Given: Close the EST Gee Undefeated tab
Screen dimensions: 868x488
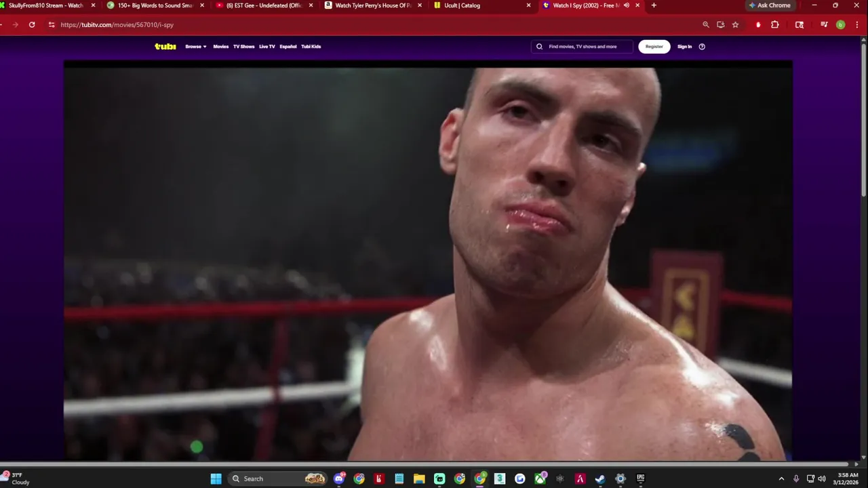Looking at the screenshot, I should tap(311, 5).
